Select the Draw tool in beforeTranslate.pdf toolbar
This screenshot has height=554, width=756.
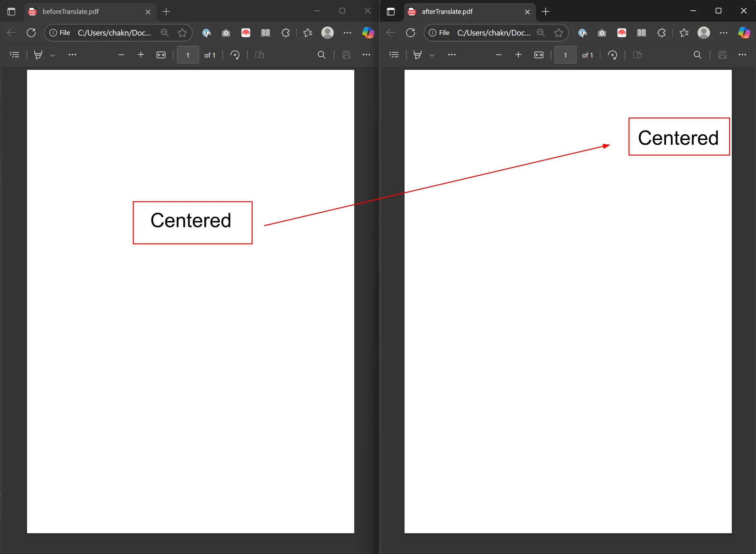click(x=38, y=55)
